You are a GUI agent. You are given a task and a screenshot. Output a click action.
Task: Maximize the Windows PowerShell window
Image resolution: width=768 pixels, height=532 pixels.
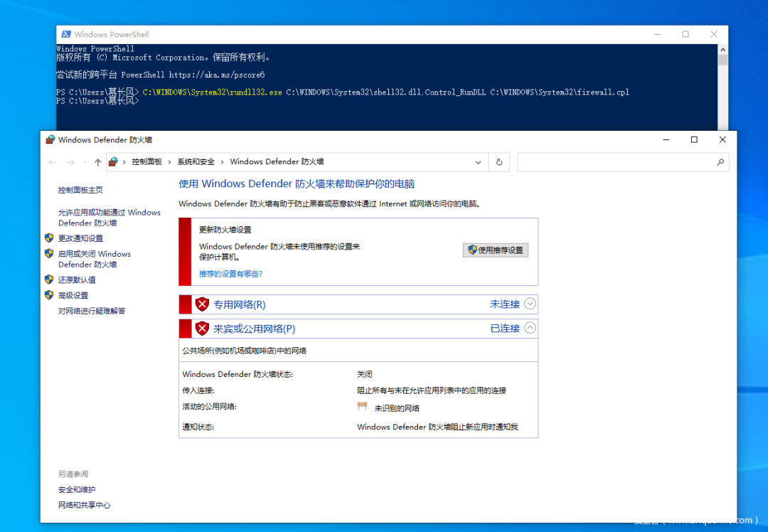(x=686, y=34)
